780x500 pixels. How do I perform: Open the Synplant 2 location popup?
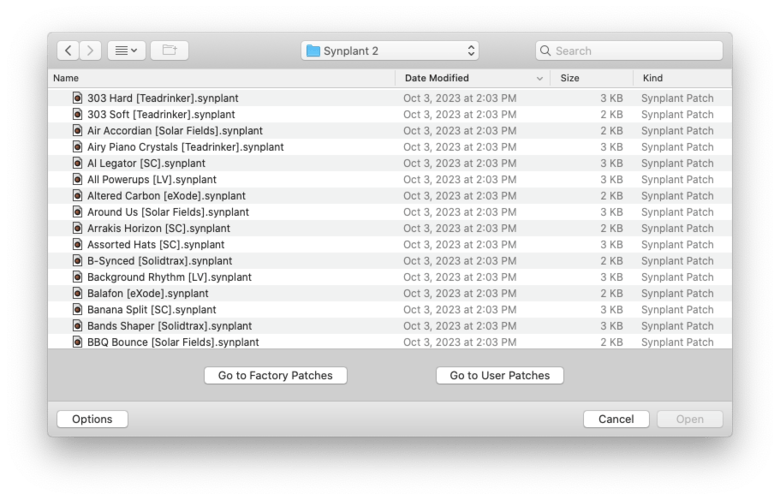(390, 51)
